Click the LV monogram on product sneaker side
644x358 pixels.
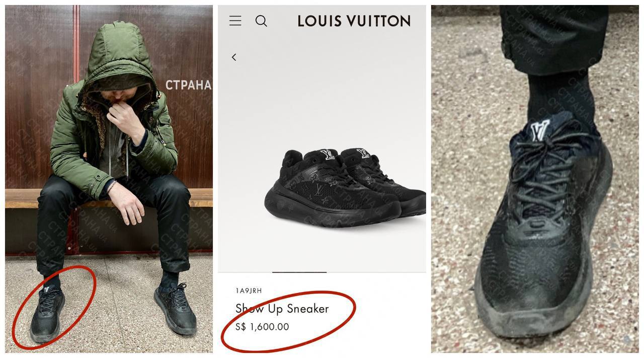[x=319, y=190]
